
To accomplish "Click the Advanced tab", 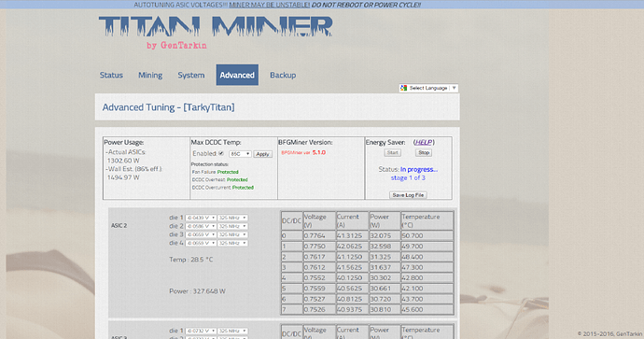I will [237, 75].
